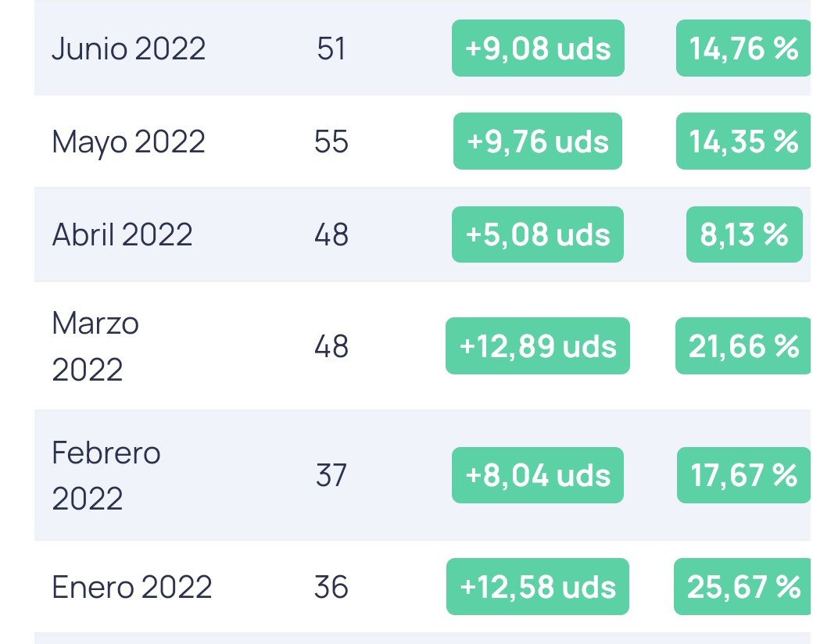Select the Enero 2022 row label
838x644 pixels.
(132, 587)
